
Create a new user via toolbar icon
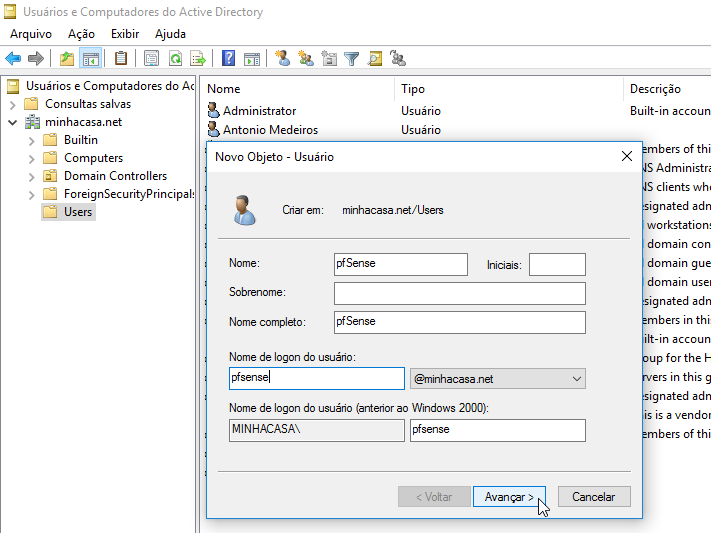pos(283,59)
